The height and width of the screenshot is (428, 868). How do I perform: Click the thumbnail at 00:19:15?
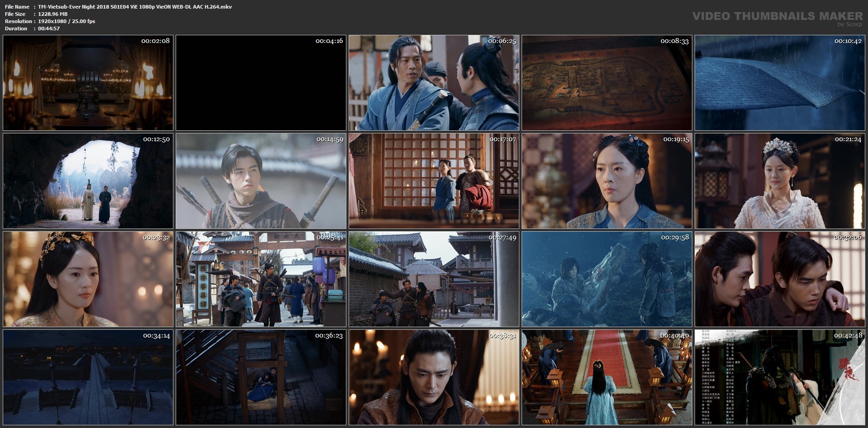coord(607,181)
